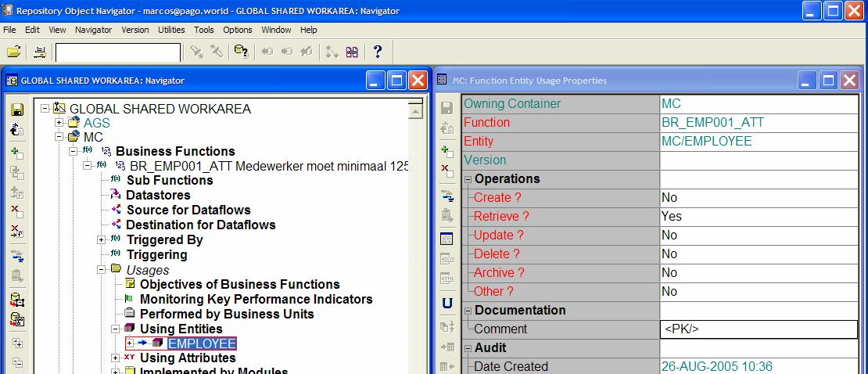
Task: Collapse the Business Functions node
Action: [x=73, y=151]
